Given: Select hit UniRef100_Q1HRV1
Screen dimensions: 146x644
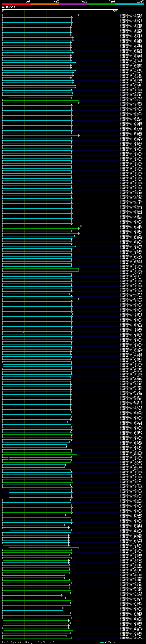Looking at the screenshot, I should pyautogui.click(x=131, y=376).
